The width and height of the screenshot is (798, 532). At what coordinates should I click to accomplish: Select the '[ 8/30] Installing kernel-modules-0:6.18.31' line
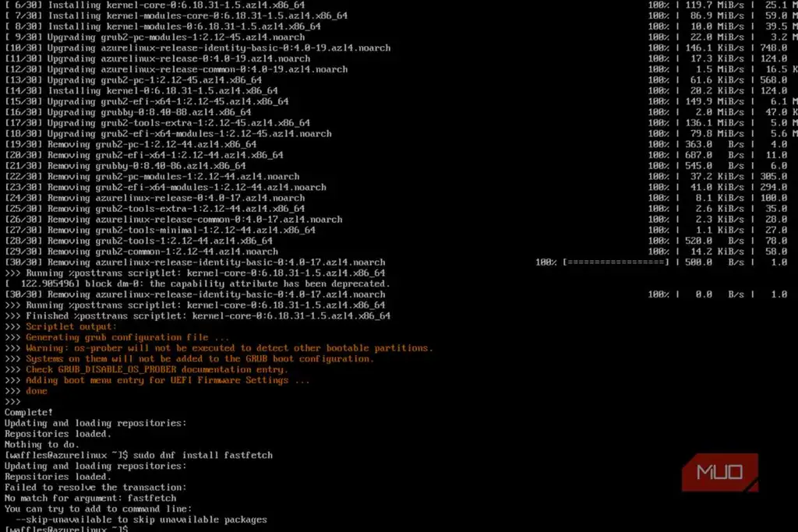pos(163,26)
